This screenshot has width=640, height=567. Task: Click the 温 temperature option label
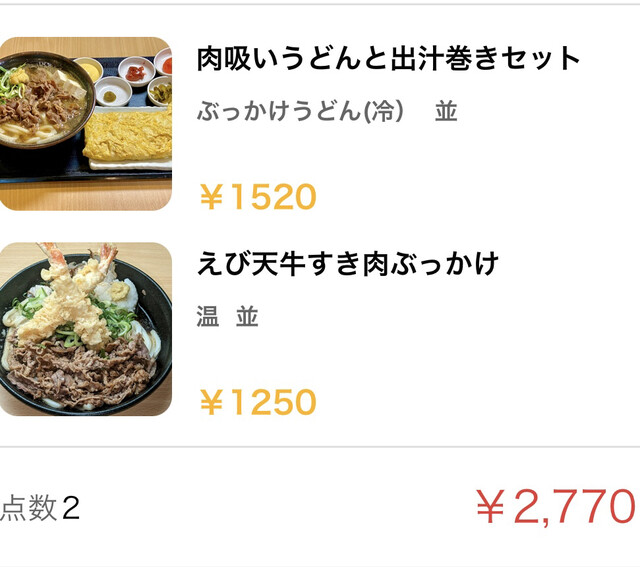(x=208, y=317)
